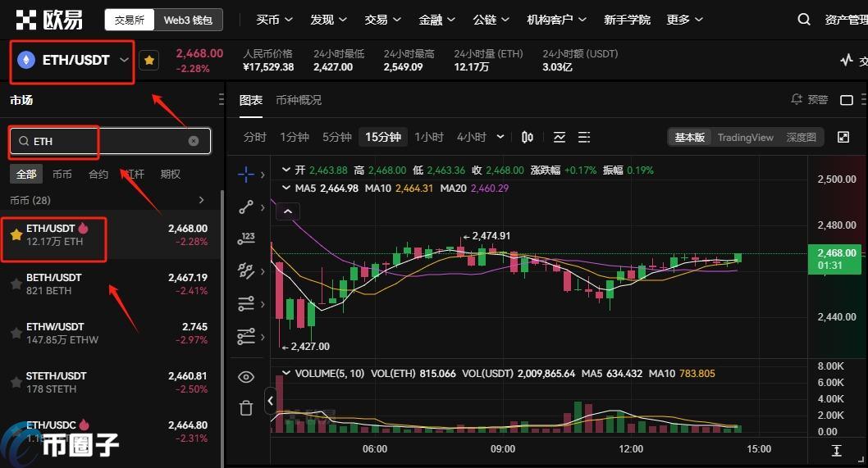
Task: Open the 金融 dropdown menu
Action: (x=436, y=20)
